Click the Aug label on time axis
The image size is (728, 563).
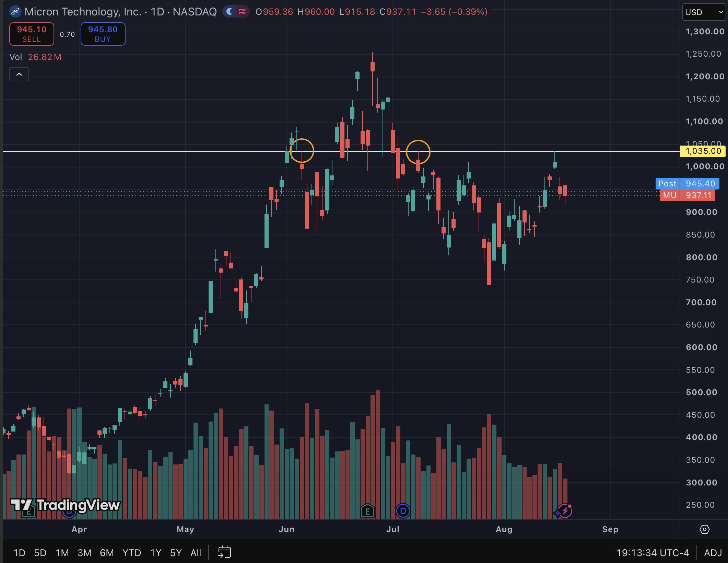click(504, 529)
